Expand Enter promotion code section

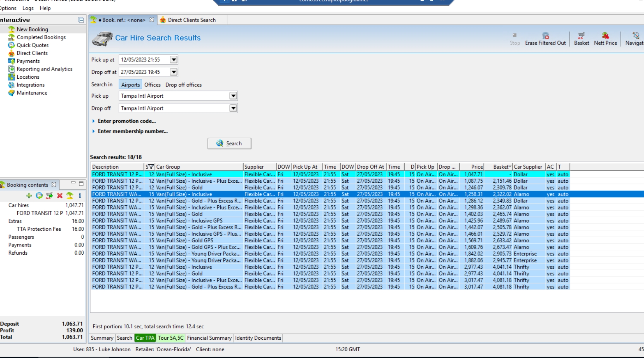click(93, 121)
